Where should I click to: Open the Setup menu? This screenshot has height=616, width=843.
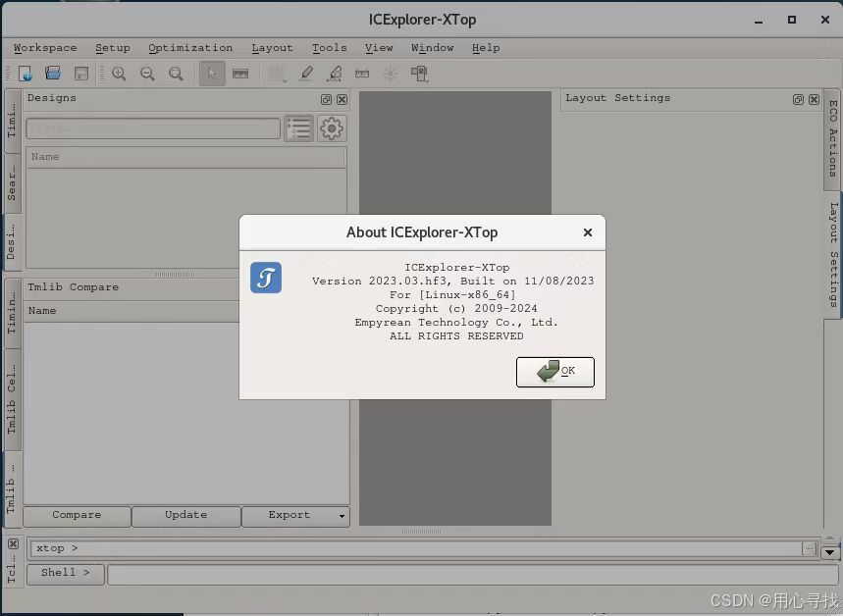pyautogui.click(x=113, y=48)
